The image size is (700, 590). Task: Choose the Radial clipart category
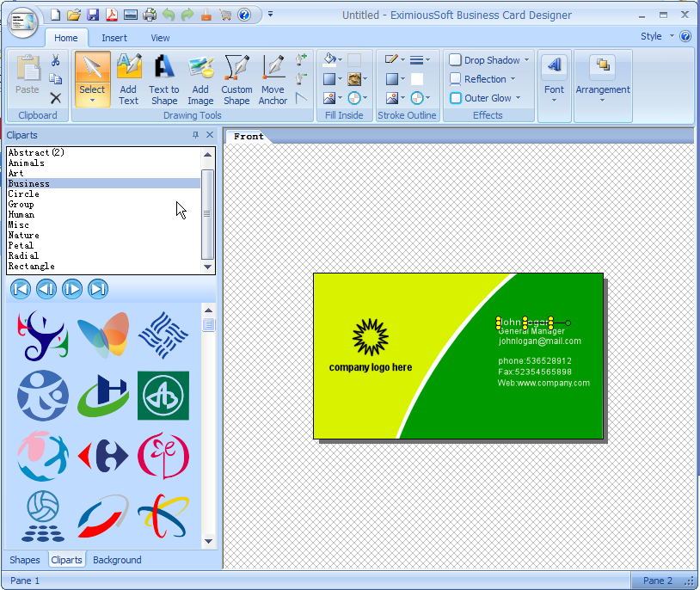(103, 255)
